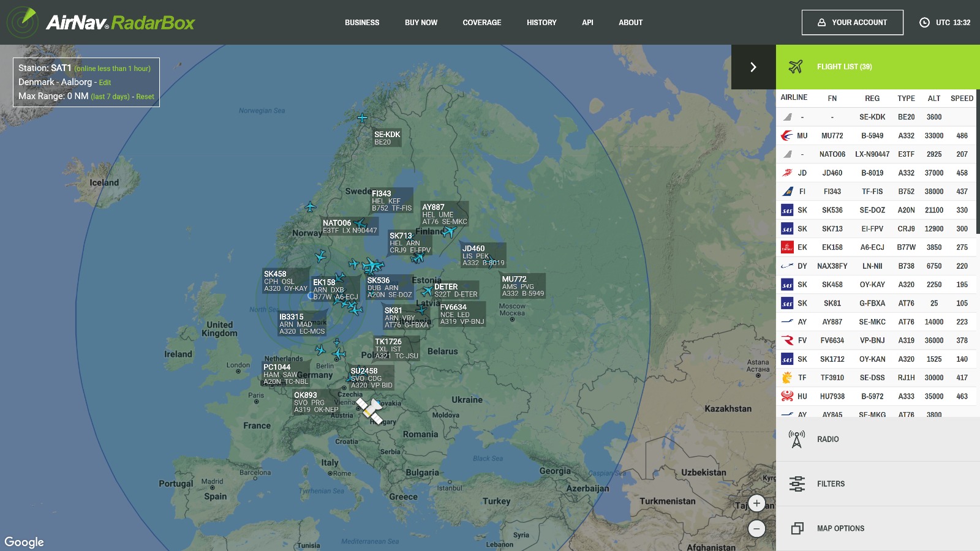Viewport: 980px width, 551px height.
Task: Select the JD460 flight label on map
Action: pyautogui.click(x=483, y=255)
